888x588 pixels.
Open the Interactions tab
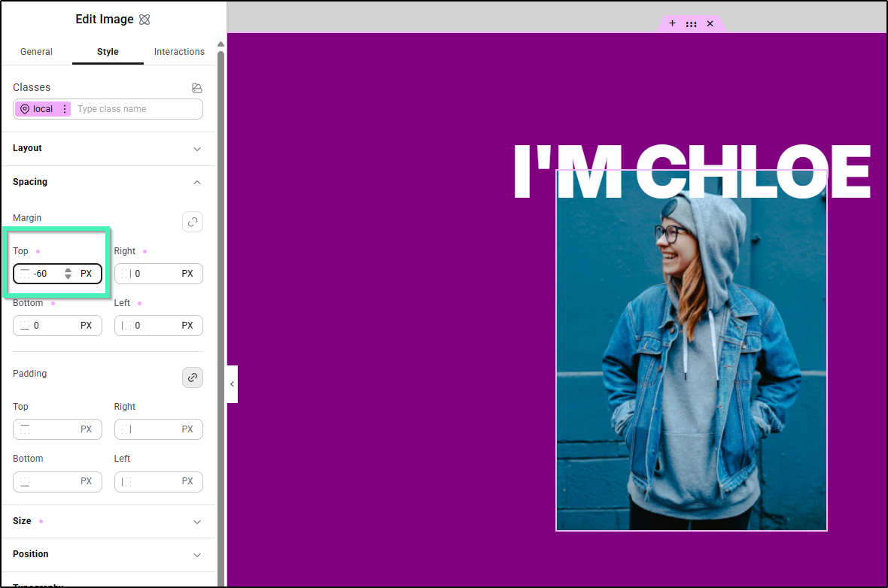coord(179,51)
